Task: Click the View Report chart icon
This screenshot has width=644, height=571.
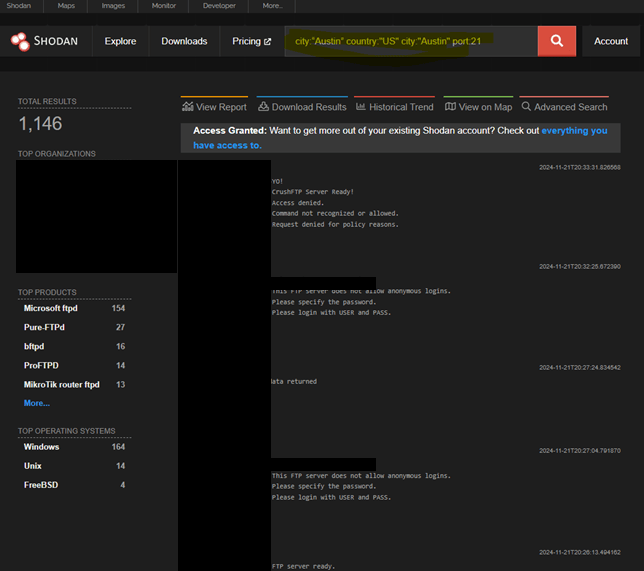Action: [x=188, y=107]
